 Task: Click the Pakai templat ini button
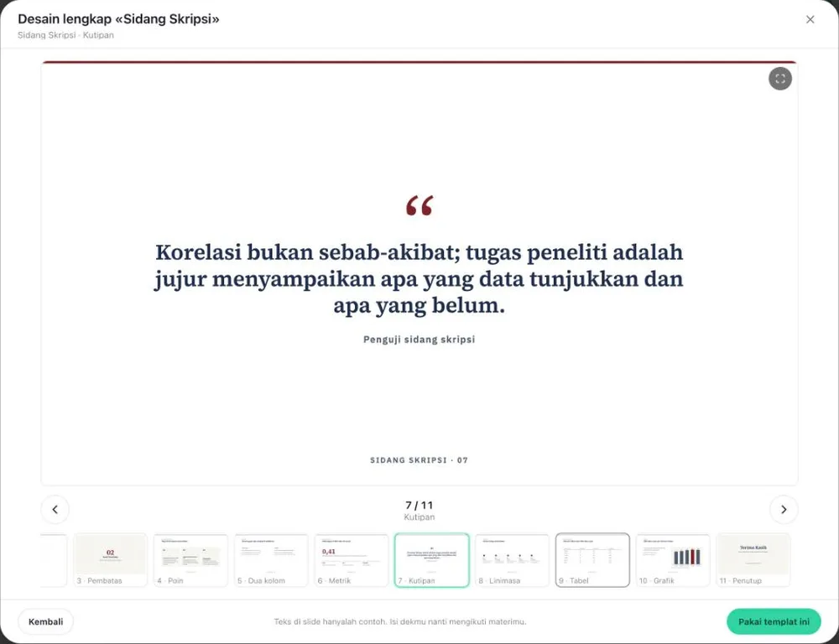click(774, 621)
